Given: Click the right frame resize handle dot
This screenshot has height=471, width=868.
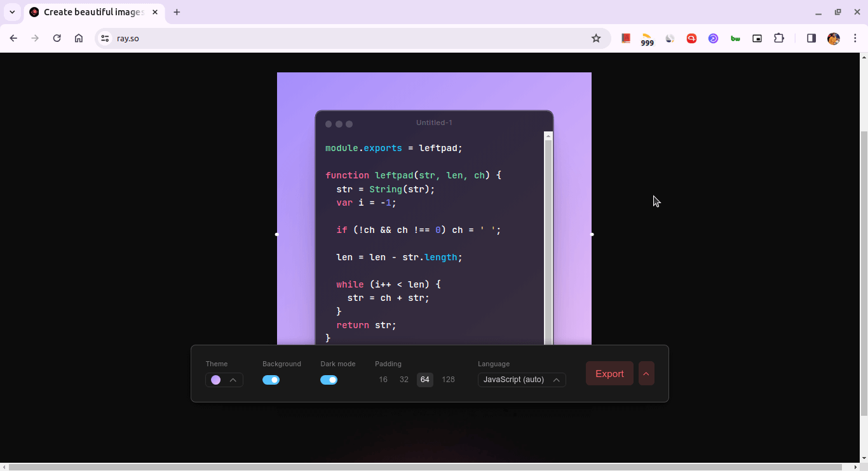Looking at the screenshot, I should point(592,234).
